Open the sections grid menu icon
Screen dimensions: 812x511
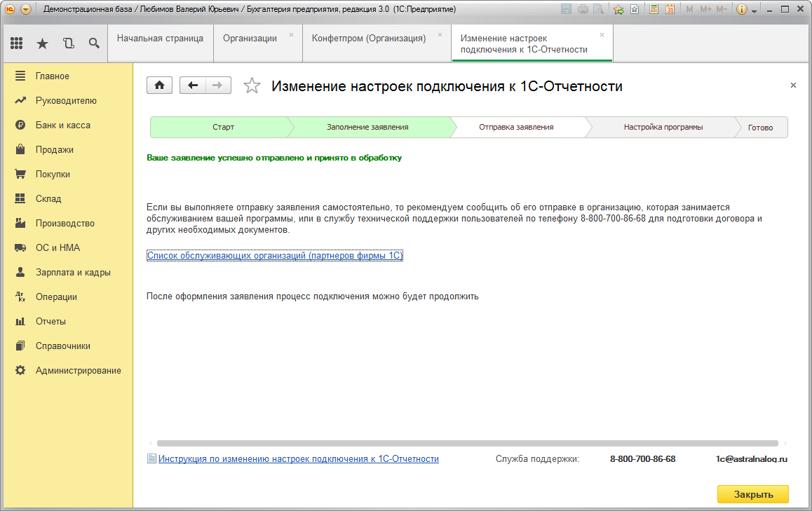17,43
